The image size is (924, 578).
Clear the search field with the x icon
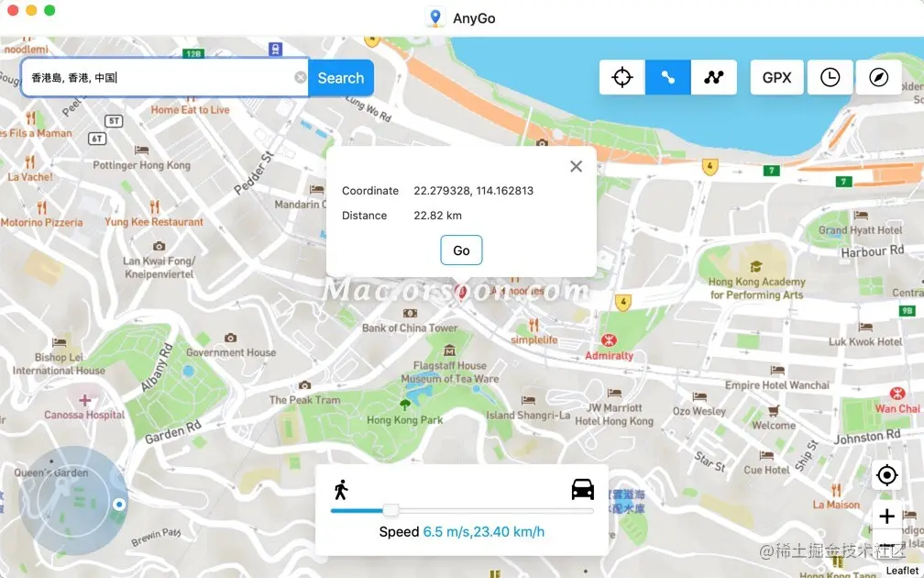coord(301,77)
